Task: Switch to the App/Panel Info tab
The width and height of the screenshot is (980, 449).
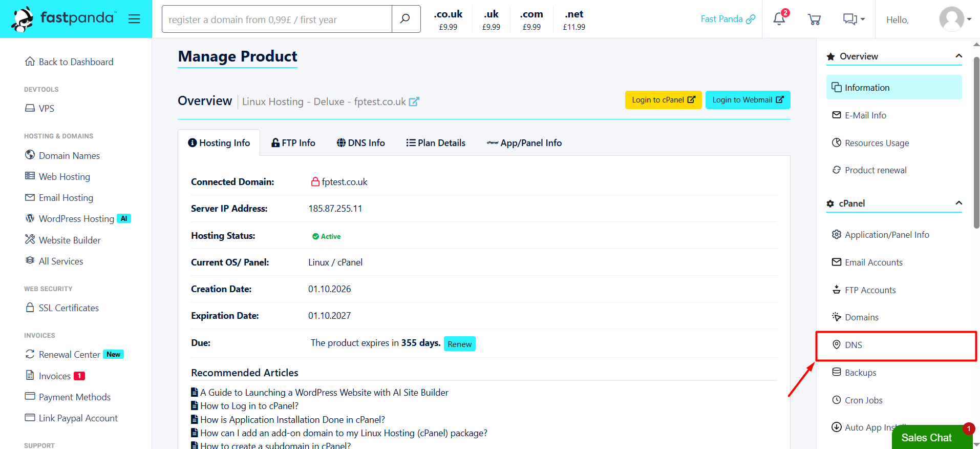Action: [524, 143]
